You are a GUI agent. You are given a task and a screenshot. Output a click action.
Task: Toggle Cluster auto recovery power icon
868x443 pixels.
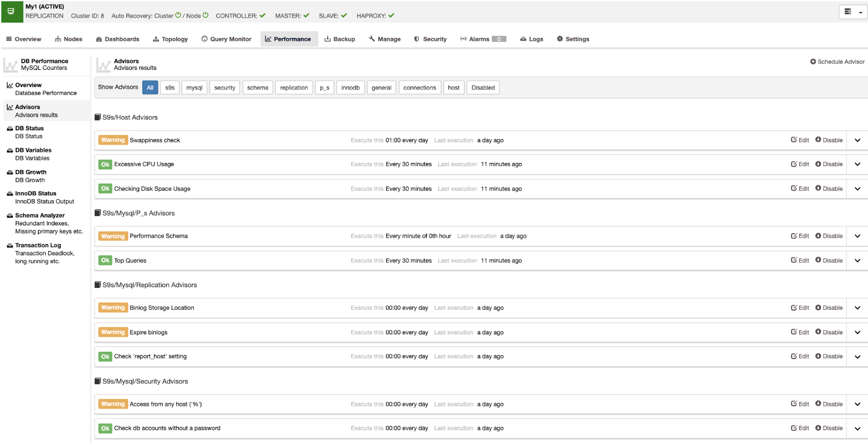[x=178, y=15]
